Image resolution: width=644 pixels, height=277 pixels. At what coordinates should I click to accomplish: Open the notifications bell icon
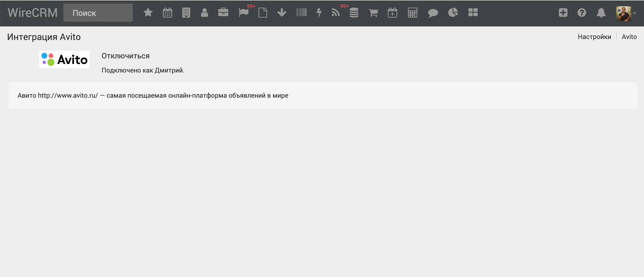click(601, 13)
